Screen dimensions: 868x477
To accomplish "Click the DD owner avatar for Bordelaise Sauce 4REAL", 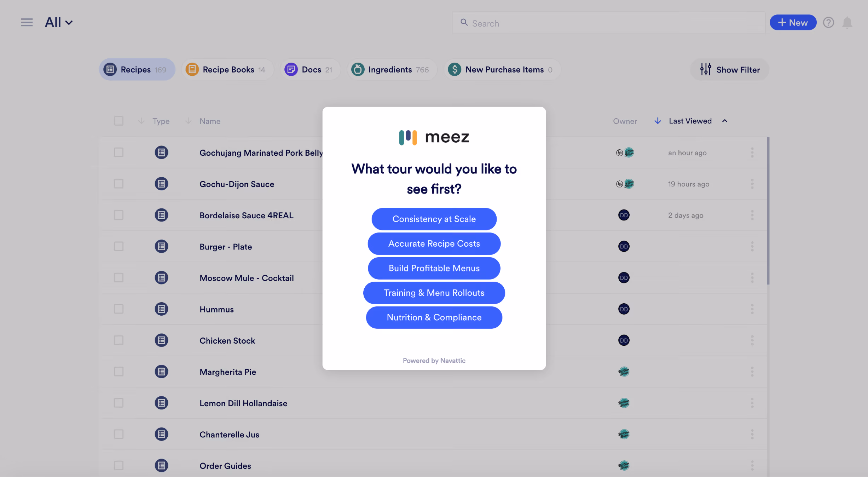I will [x=624, y=215].
